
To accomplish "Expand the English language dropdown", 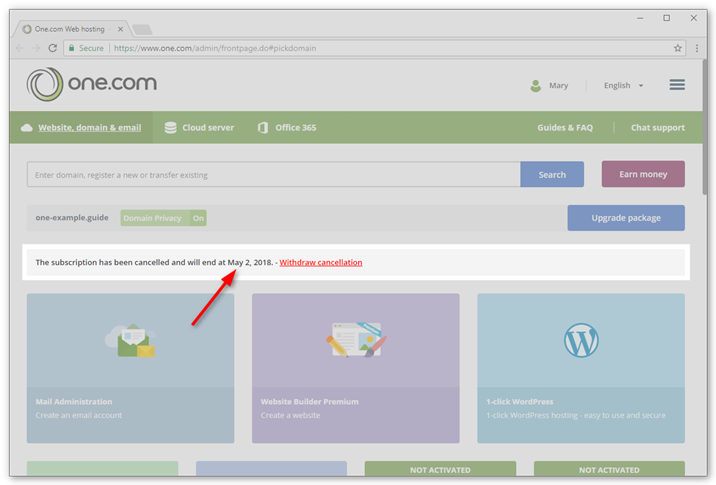I will 623,85.
